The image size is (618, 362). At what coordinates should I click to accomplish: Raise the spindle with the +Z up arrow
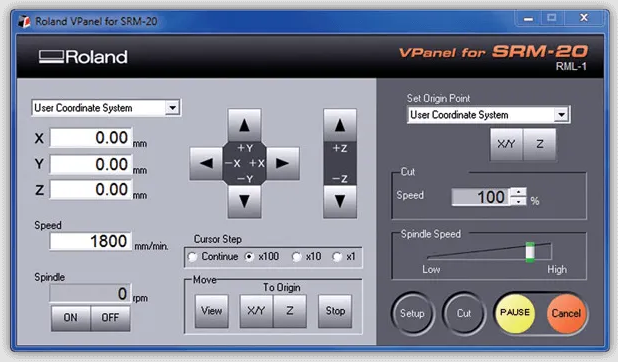point(340,125)
